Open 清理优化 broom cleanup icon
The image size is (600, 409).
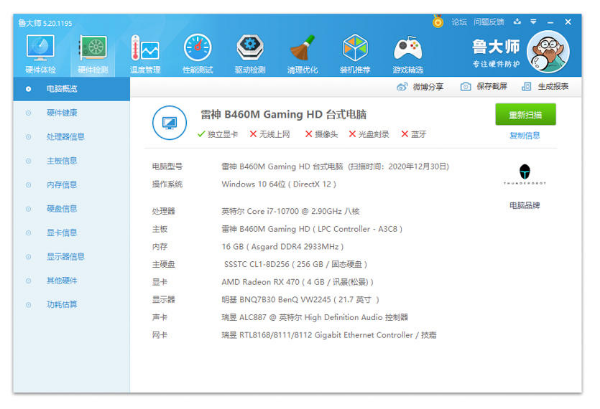pyautogui.click(x=302, y=48)
